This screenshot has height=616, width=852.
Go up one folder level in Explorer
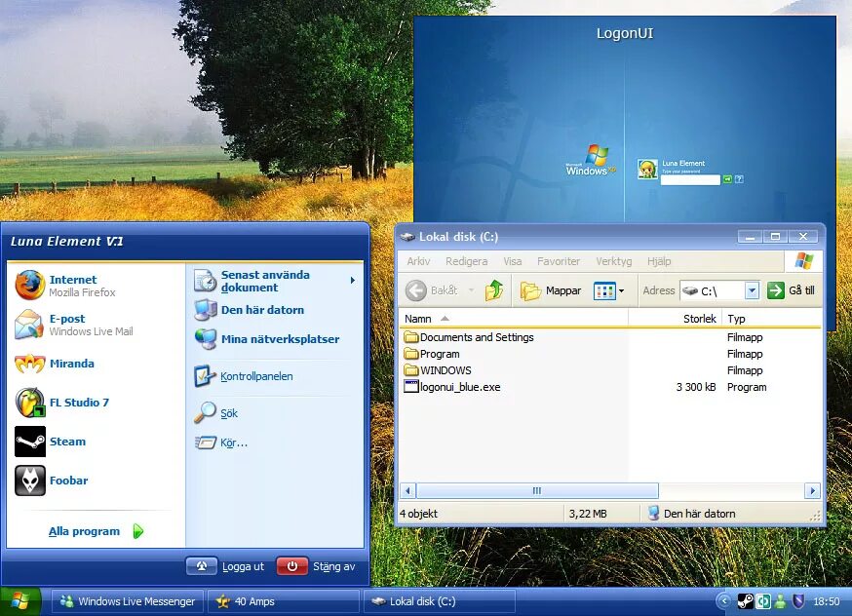tap(494, 290)
